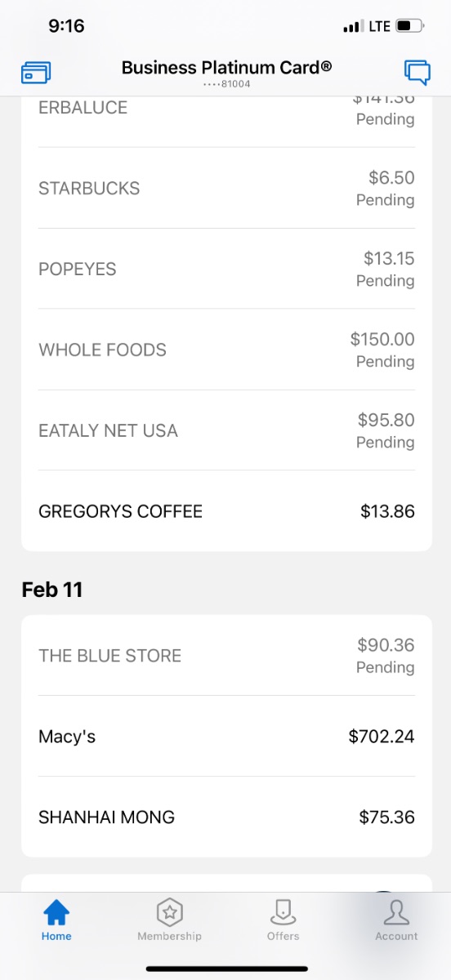Tap the Membership star badge icon
This screenshot has height=980, width=451.
(x=169, y=911)
